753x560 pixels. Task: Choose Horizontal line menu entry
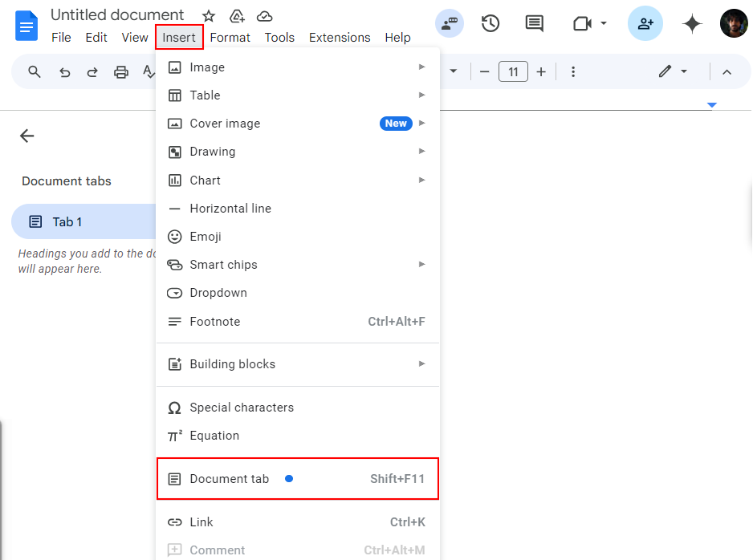coord(230,209)
